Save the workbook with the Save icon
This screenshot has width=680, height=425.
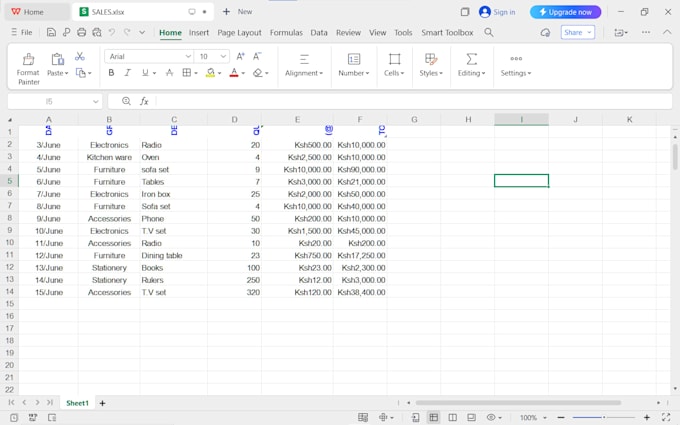(x=51, y=32)
